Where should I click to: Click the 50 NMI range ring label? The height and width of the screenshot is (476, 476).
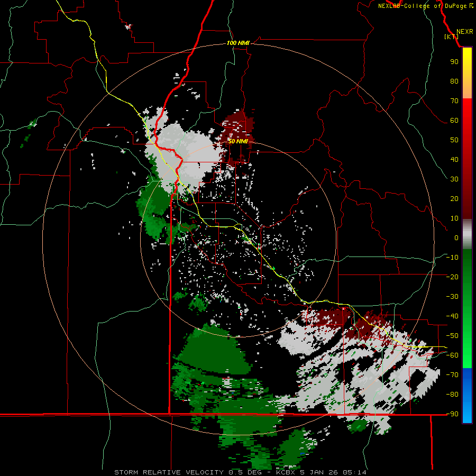coord(238,141)
